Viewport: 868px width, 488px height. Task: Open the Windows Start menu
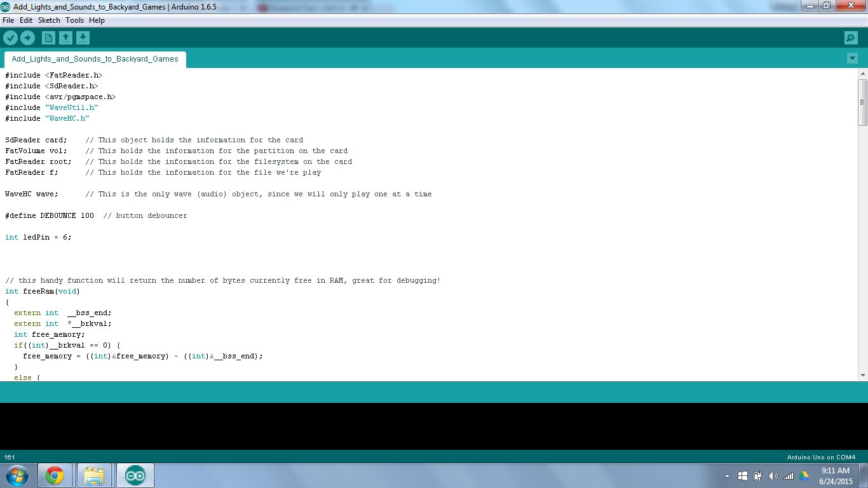pos(17,475)
